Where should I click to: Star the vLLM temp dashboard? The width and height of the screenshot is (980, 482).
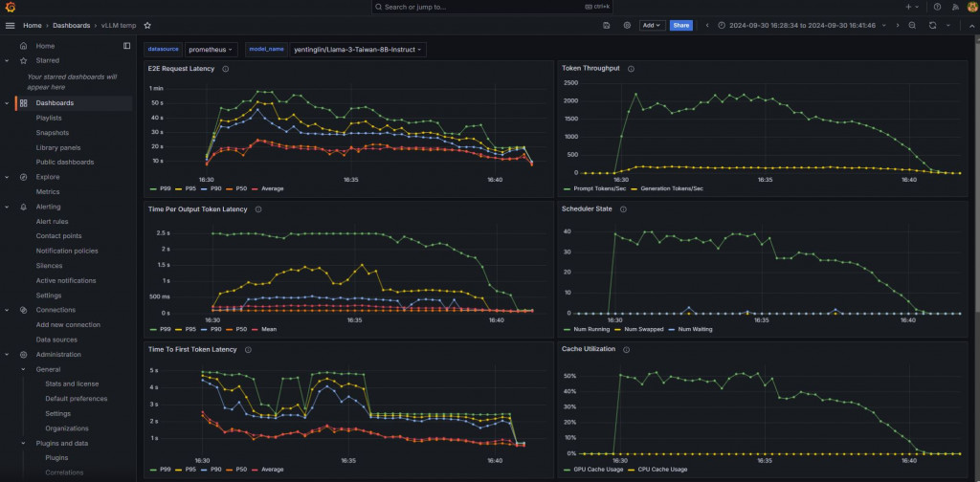tap(147, 26)
